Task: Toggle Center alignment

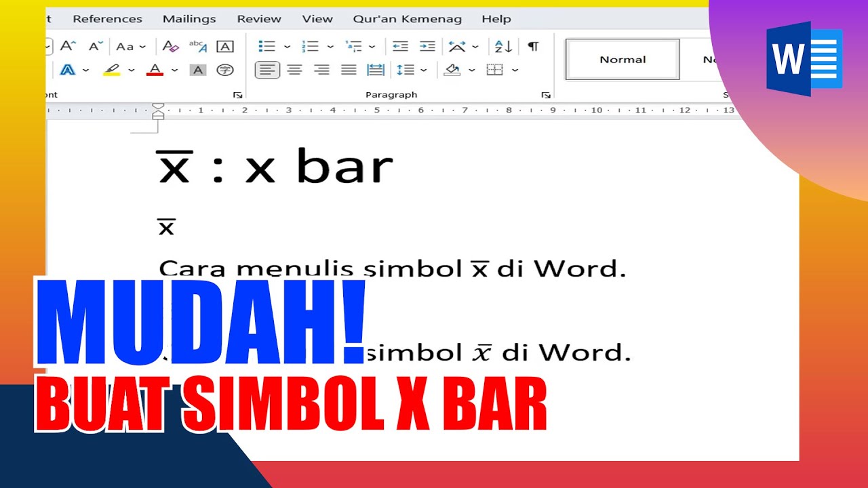Action: (294, 69)
